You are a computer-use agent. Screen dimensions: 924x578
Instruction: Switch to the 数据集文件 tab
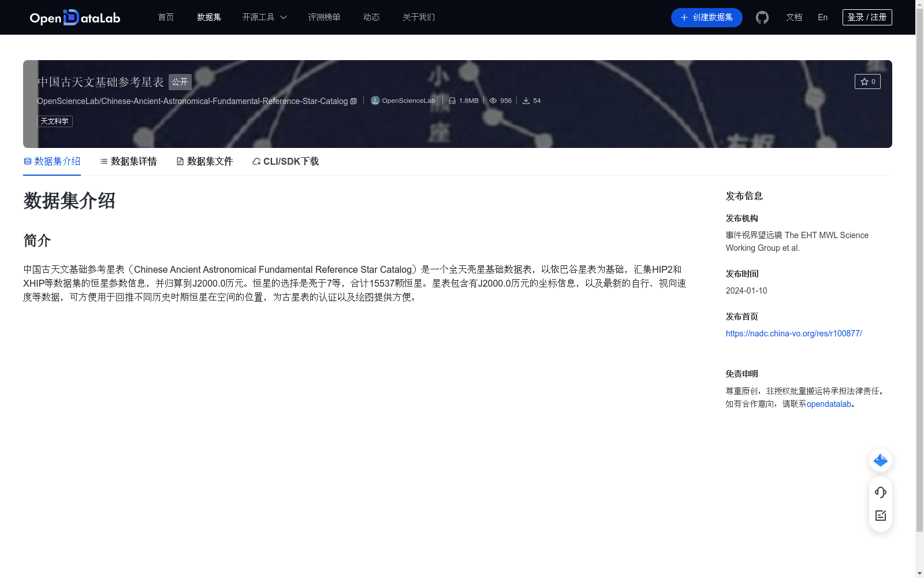click(204, 161)
